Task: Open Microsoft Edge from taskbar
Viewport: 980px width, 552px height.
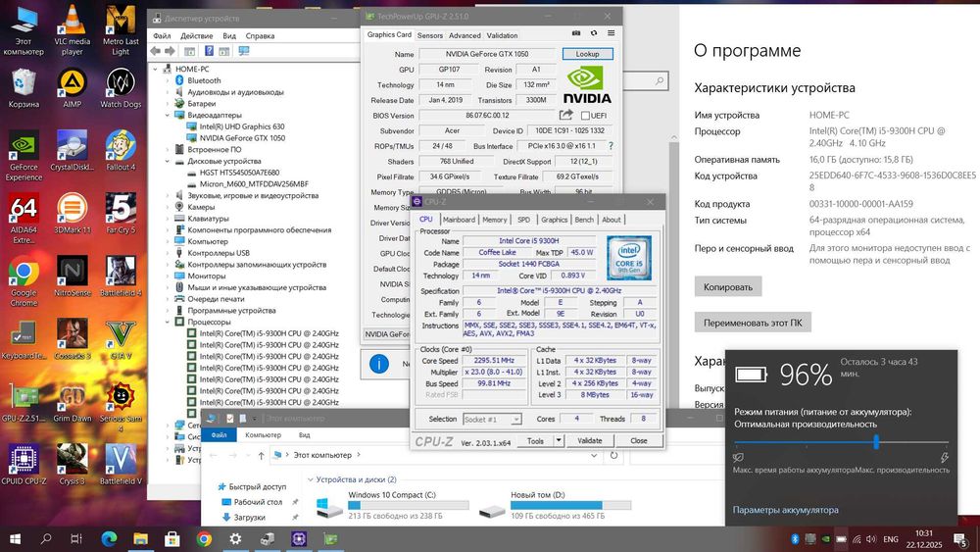Action: (x=110, y=539)
